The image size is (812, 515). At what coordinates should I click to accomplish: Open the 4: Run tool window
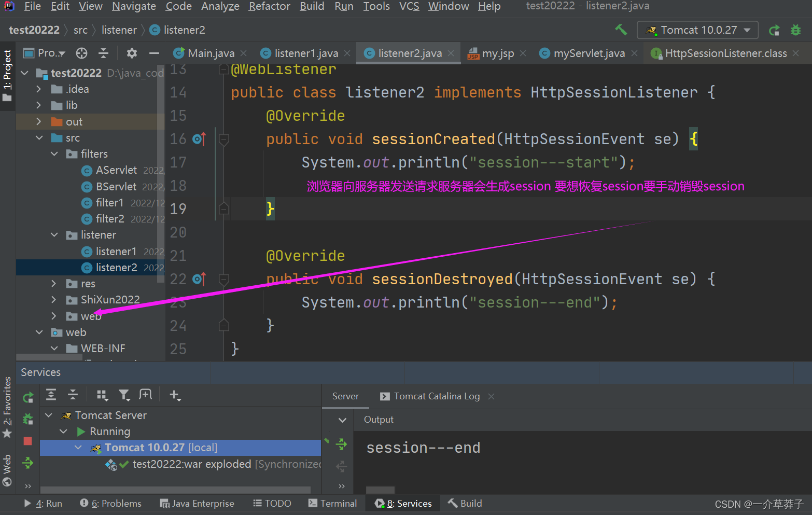44,504
